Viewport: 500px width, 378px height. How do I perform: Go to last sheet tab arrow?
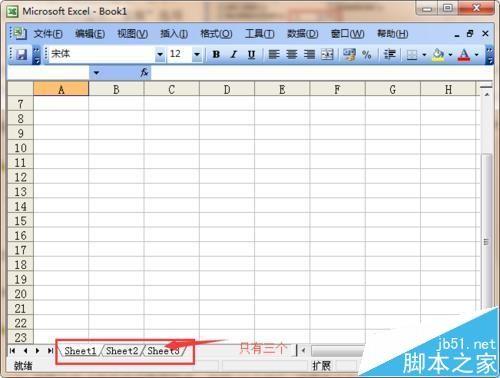pyautogui.click(x=50, y=351)
